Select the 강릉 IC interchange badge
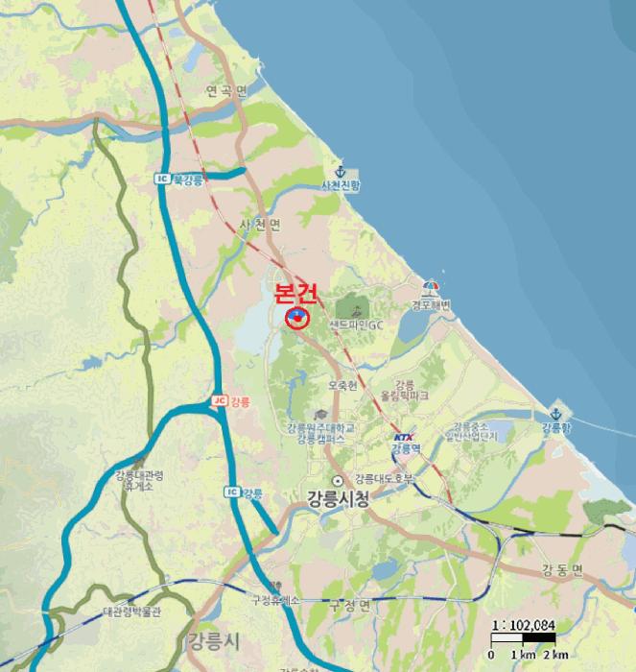Screen dimensions: 636x672 point(232,492)
